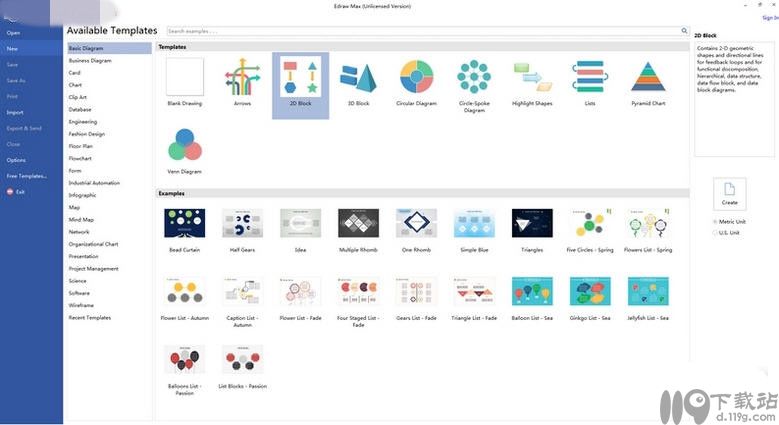Open the Half Gears example
Viewport: 779px width, 425px height.
pyautogui.click(x=242, y=223)
